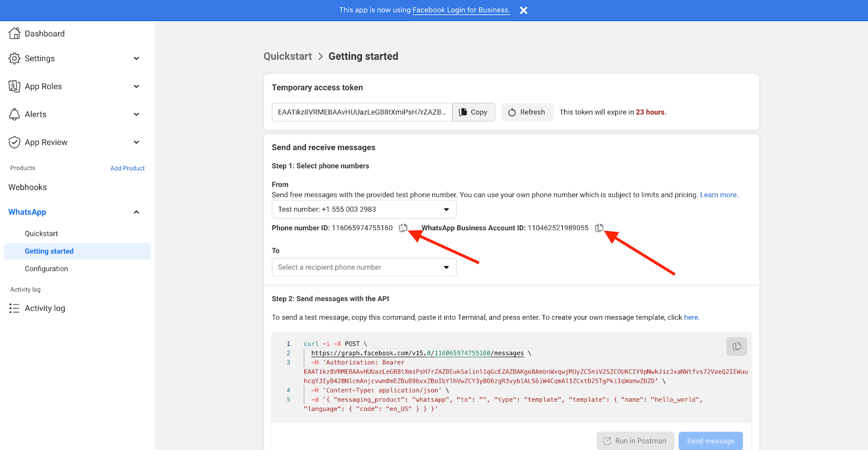Open WhatsApp Configuration page

(x=47, y=269)
